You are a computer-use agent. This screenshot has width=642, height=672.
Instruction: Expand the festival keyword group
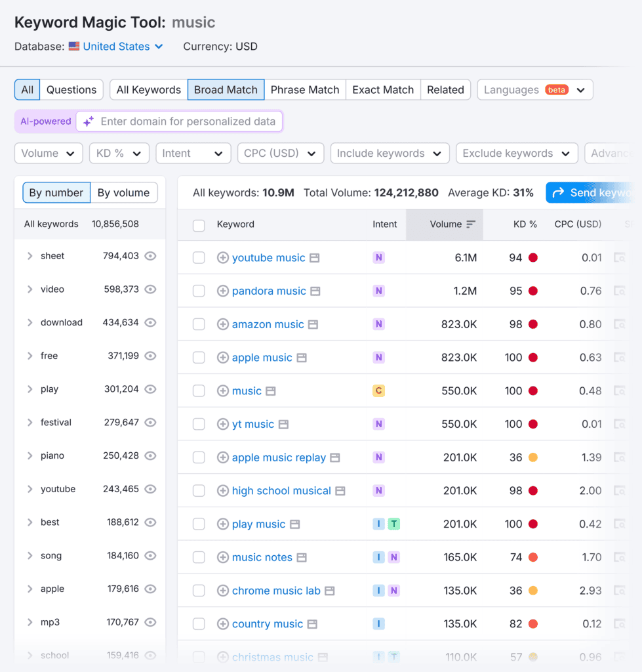[30, 423]
